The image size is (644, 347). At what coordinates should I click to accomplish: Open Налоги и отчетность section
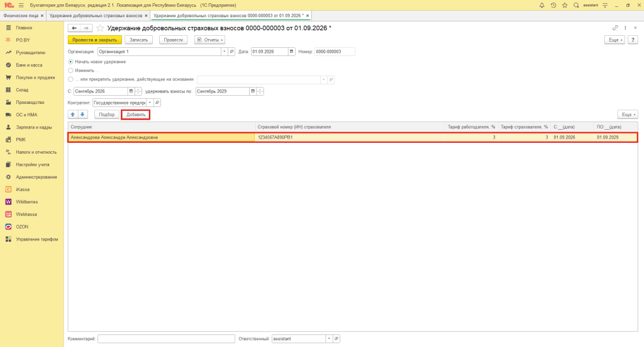click(36, 152)
